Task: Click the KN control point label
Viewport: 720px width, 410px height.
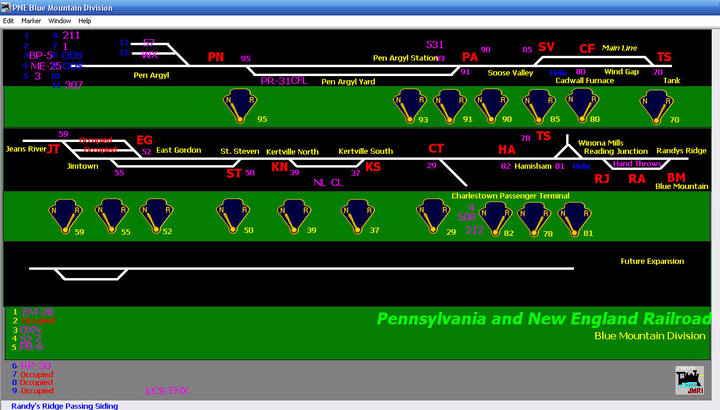Action: [x=280, y=167]
